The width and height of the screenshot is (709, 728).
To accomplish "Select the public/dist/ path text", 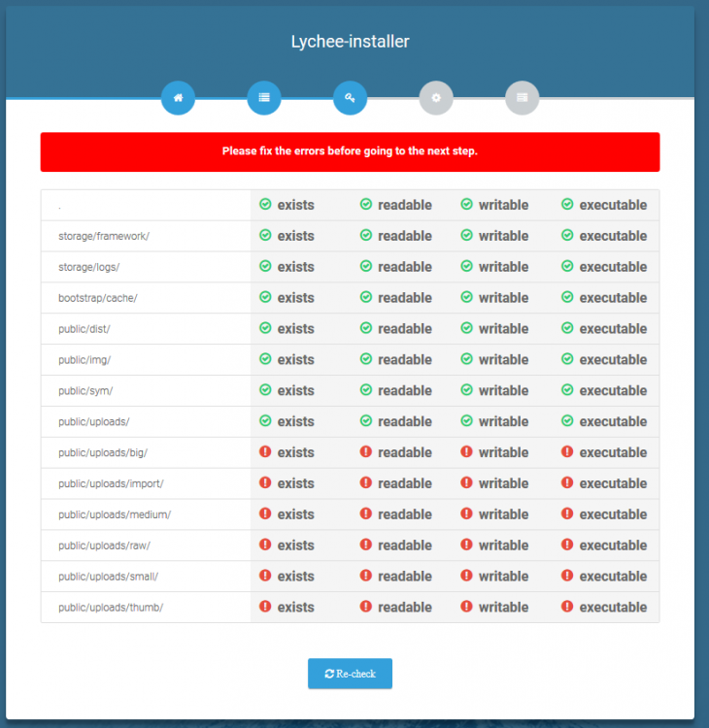I will pos(84,329).
